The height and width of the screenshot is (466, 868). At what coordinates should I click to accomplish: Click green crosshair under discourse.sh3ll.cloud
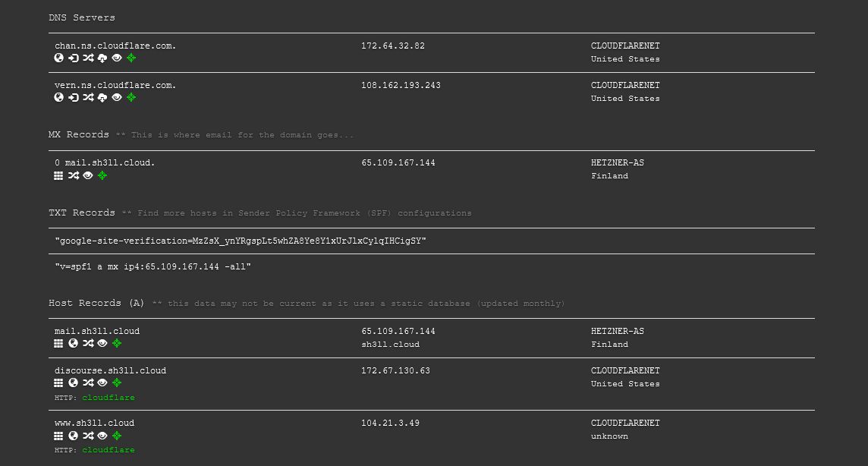point(117,383)
